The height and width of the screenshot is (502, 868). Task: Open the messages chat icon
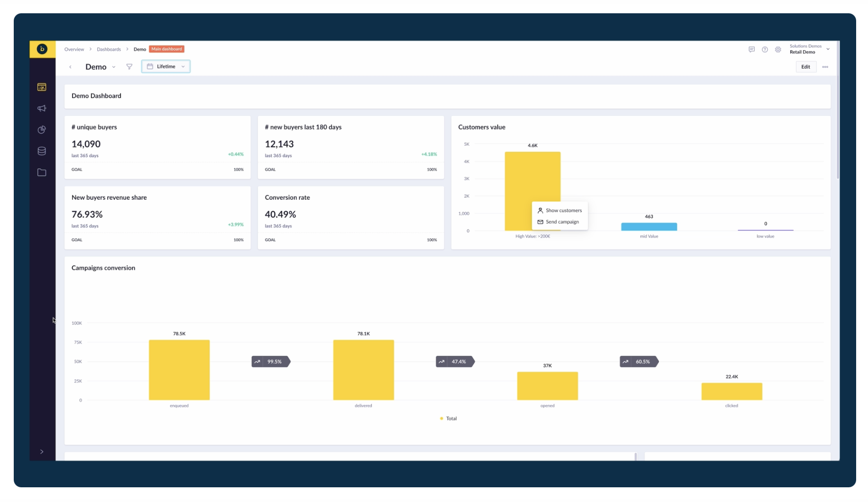[x=751, y=49]
